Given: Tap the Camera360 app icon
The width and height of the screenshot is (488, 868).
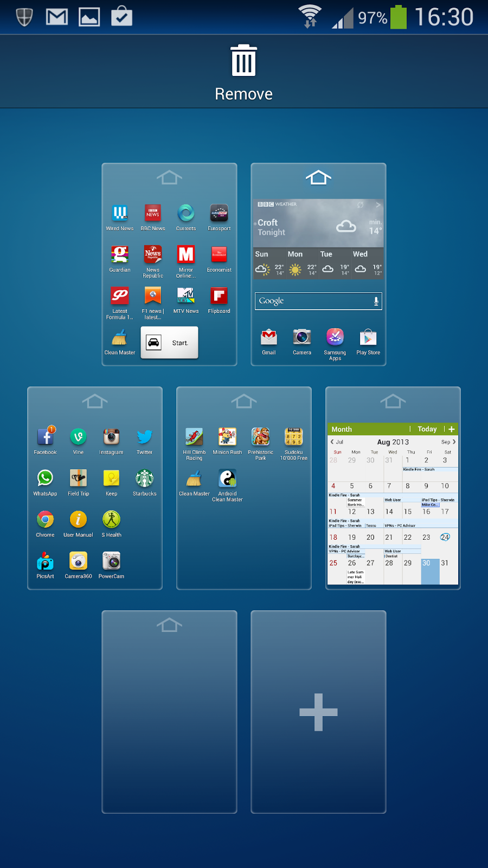Looking at the screenshot, I should click(79, 560).
